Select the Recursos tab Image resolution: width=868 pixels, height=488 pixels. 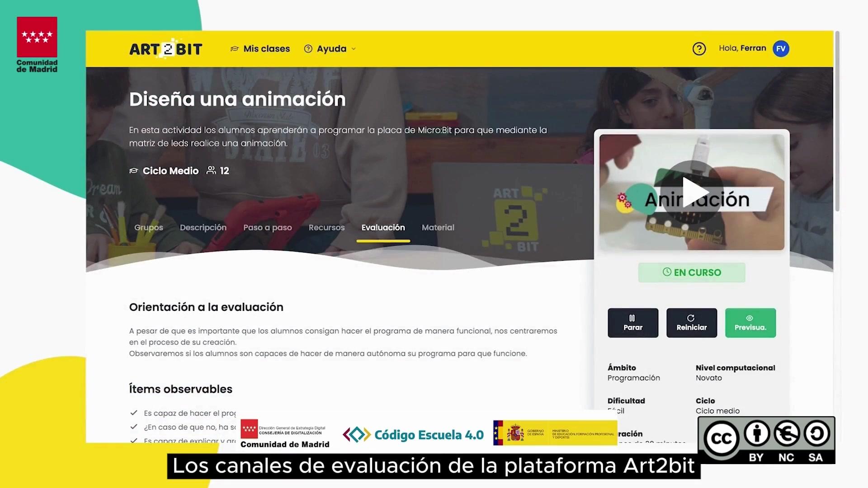coord(326,228)
